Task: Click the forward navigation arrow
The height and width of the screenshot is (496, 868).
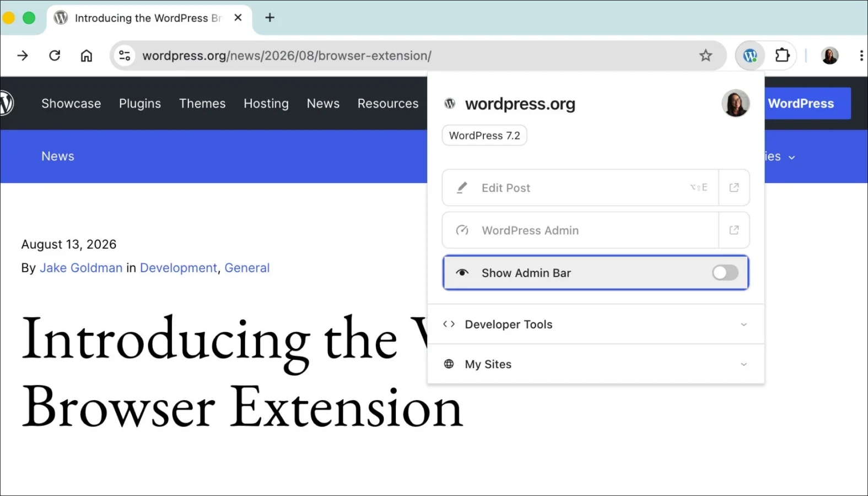Action: coord(23,55)
